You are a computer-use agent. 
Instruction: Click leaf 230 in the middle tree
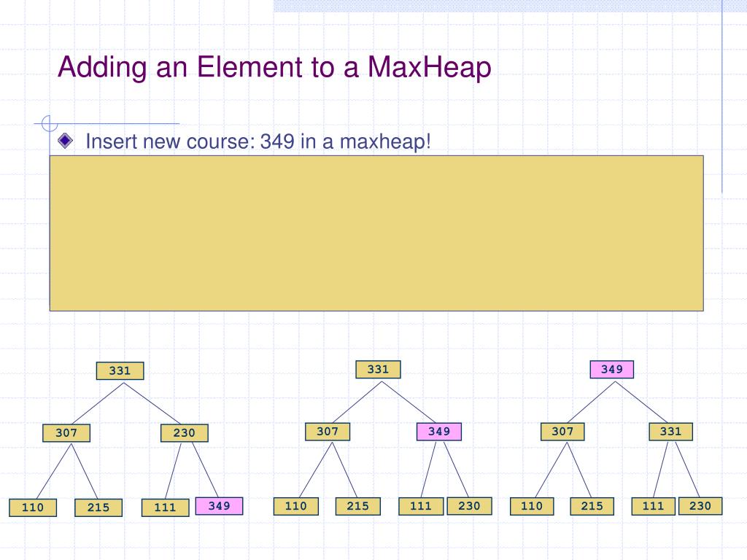tap(470, 506)
